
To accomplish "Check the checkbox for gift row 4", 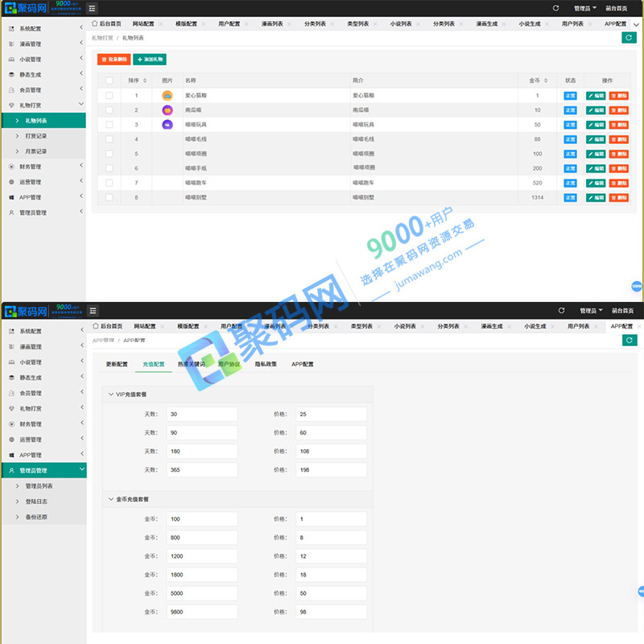I will point(109,139).
